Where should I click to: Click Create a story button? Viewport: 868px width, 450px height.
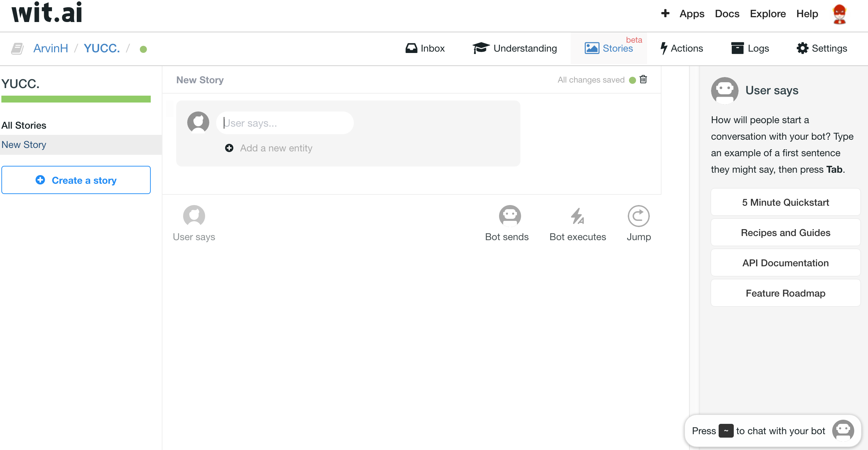pos(76,180)
